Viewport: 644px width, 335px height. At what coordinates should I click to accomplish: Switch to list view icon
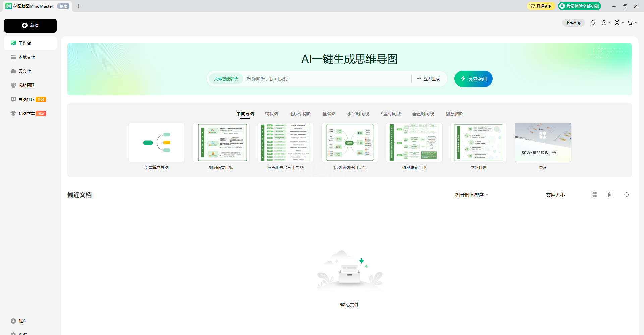(594, 194)
